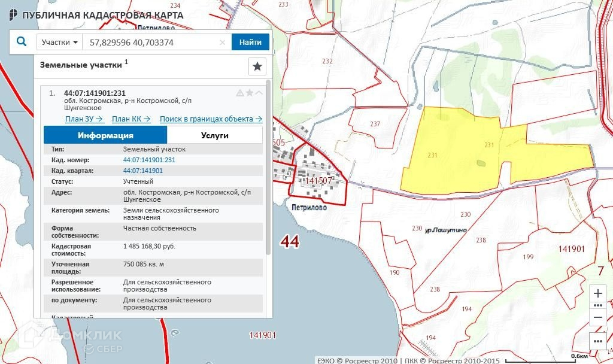Click the Rosreestr logo in header
Viewport: 613px width, 364px height.
(11, 16)
